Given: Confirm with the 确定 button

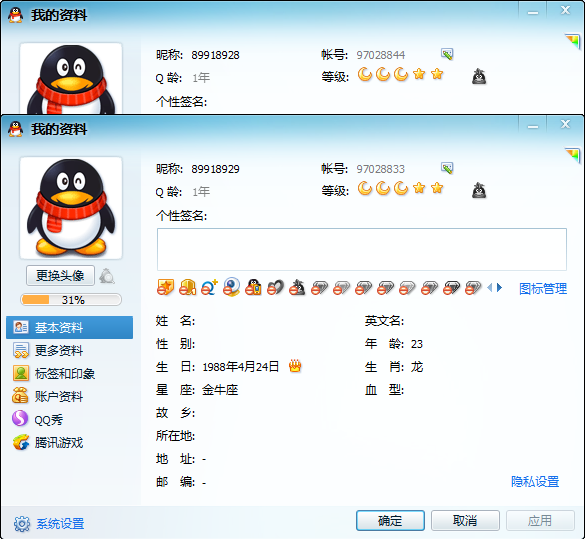Looking at the screenshot, I should point(390,520).
